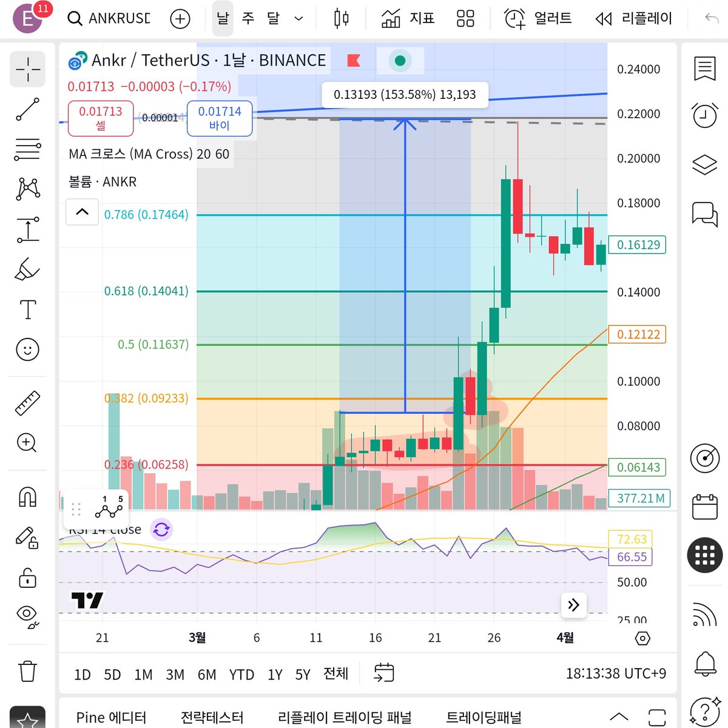Open the indicator templates grid
Image resolution: width=728 pixels, height=728 pixels.
coord(465,19)
